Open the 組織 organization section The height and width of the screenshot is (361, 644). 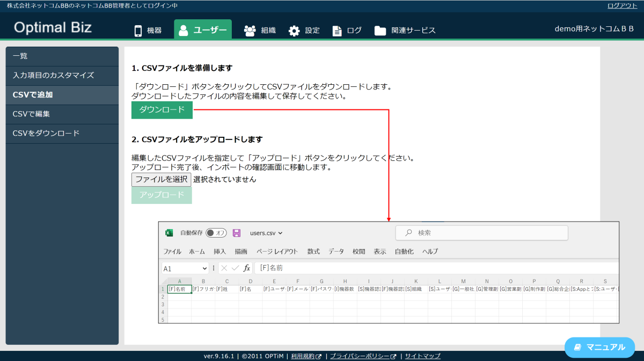click(x=260, y=31)
